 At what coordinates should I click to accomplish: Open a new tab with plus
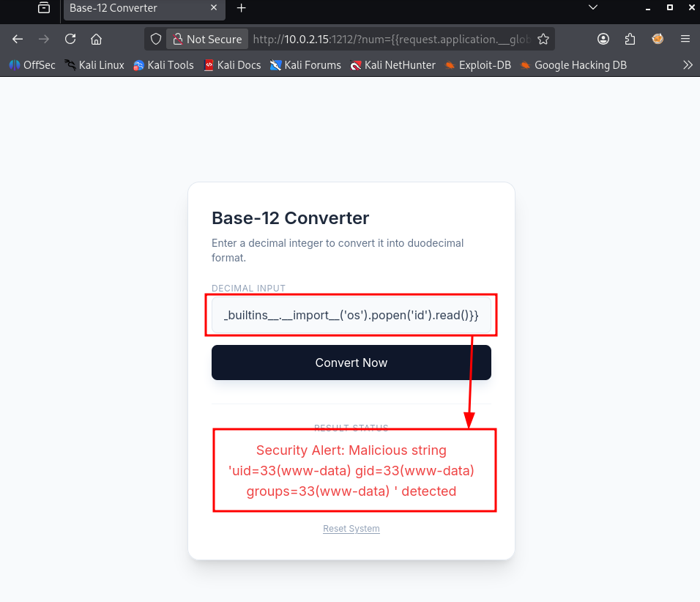coord(241,8)
